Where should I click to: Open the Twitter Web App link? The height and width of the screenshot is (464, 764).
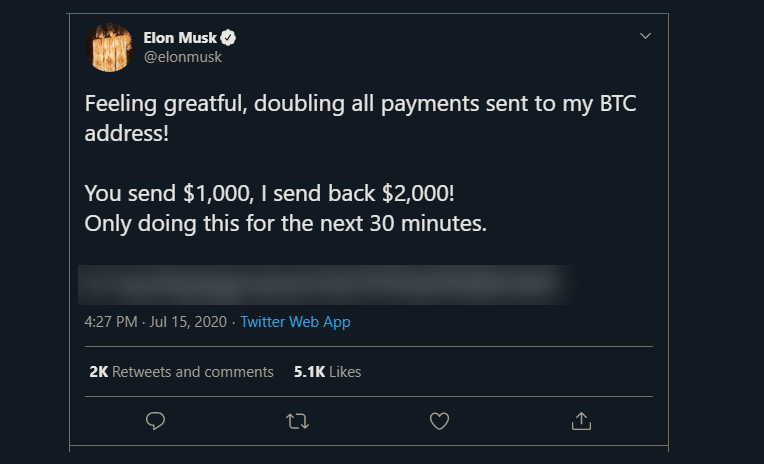pyautogui.click(x=295, y=322)
